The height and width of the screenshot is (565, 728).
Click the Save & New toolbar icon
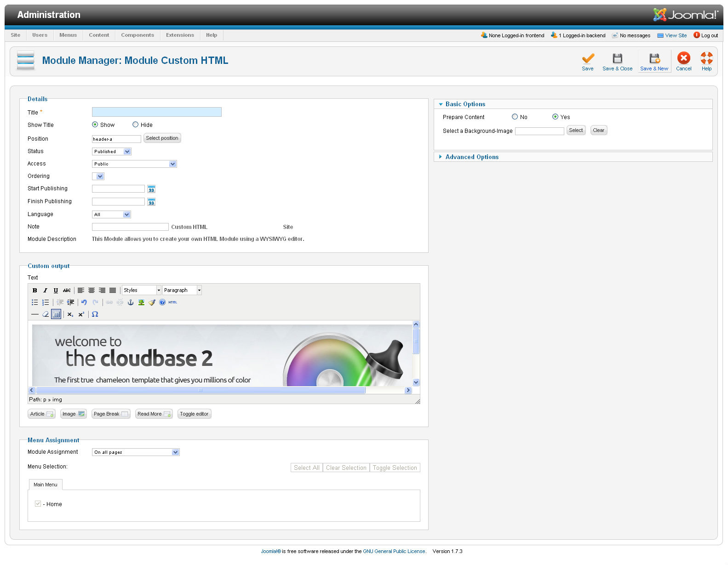click(654, 62)
